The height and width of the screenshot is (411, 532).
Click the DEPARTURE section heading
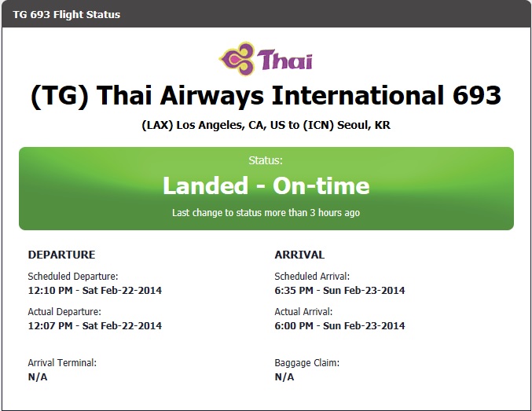click(61, 255)
